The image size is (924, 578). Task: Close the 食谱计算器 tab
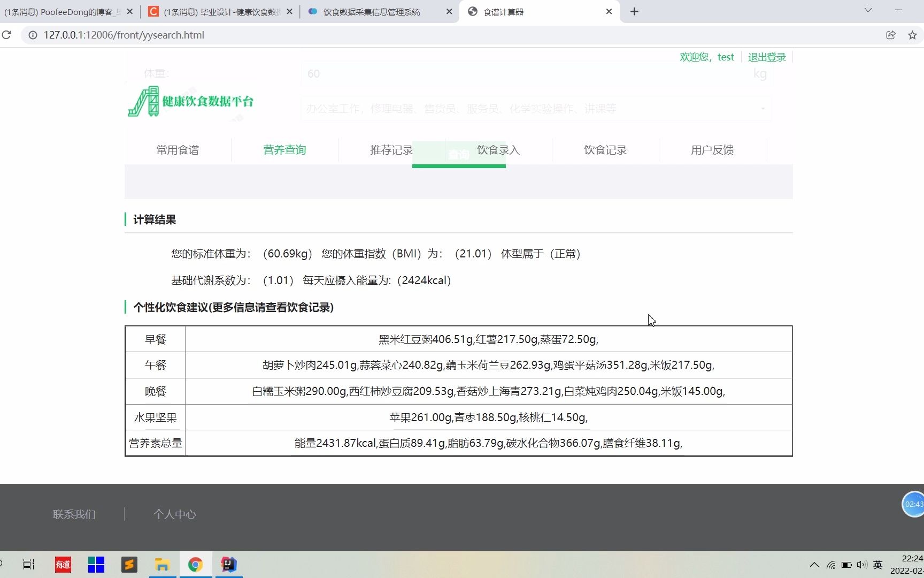click(x=609, y=11)
